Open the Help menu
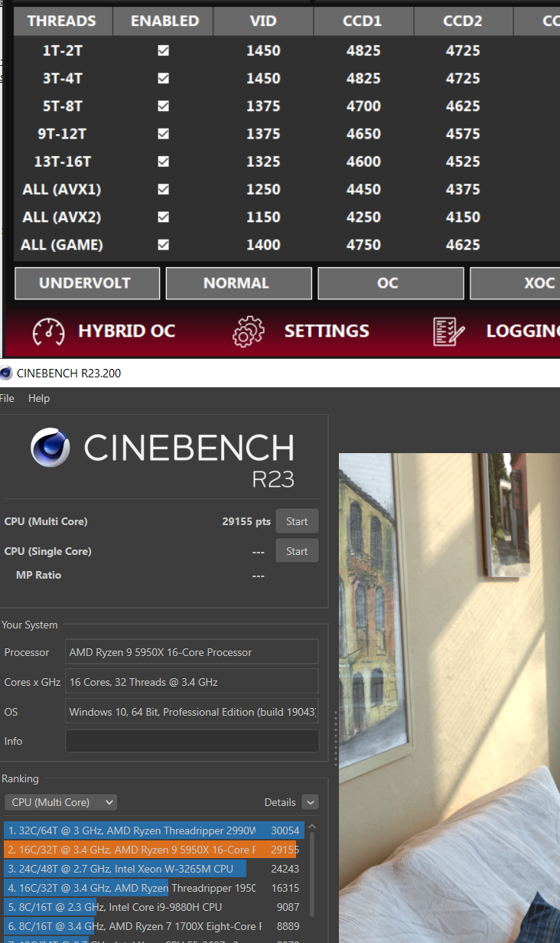This screenshot has height=943, width=560. 39,398
